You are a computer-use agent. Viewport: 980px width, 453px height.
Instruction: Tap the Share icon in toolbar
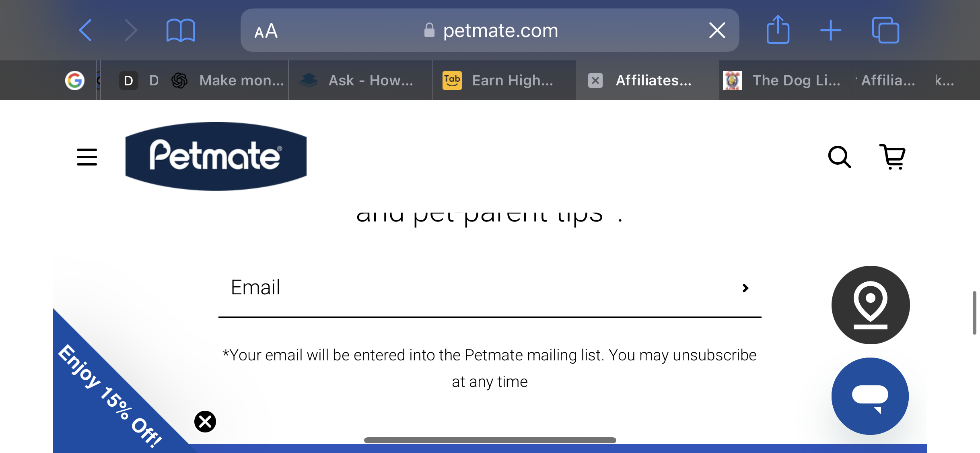coord(778,29)
